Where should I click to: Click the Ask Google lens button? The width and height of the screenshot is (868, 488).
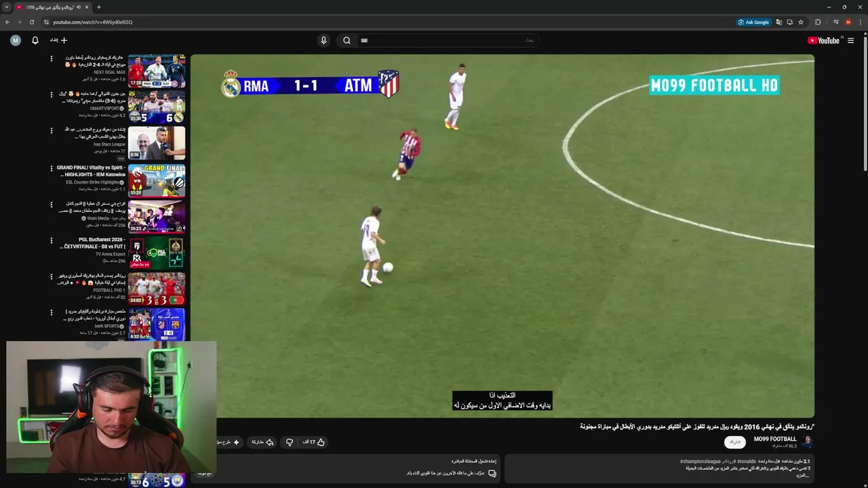pos(754,22)
